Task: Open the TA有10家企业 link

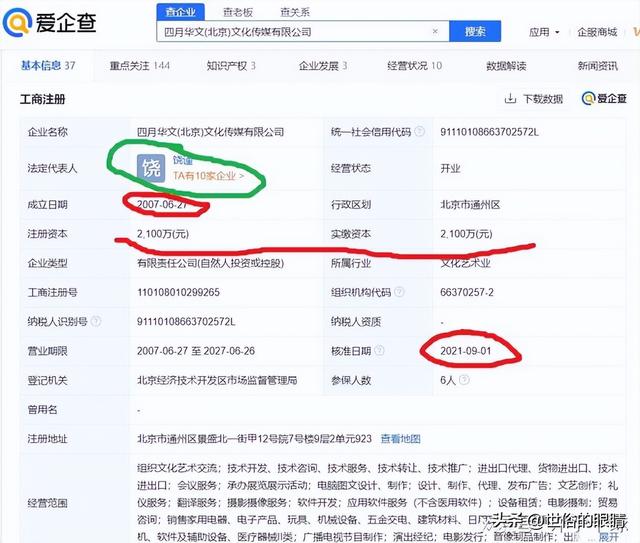Action: pyautogui.click(x=209, y=176)
